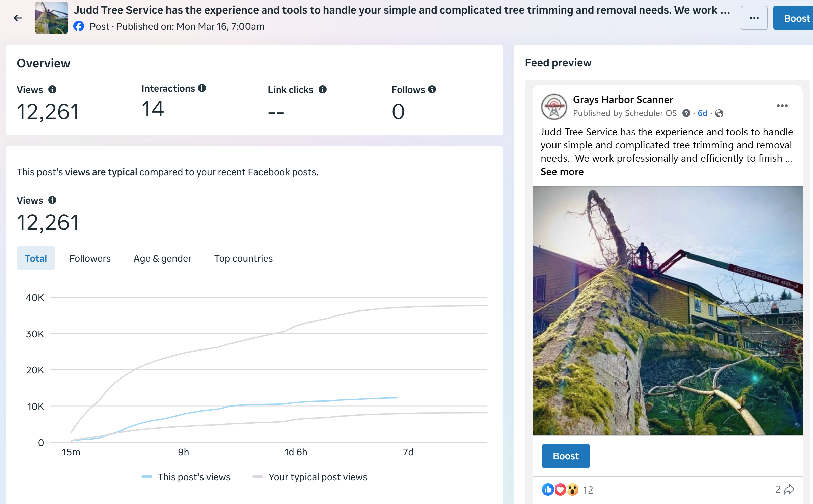The image size is (813, 504).
Task: Click Boost button under preview image
Action: coord(566,456)
